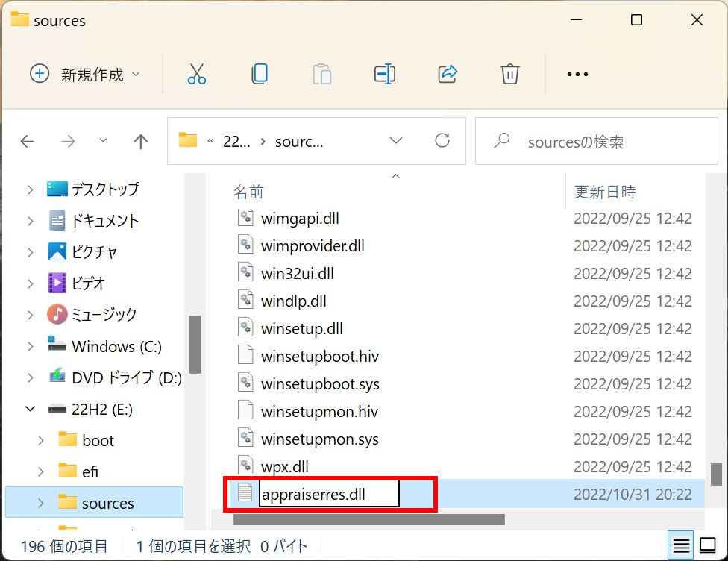Viewport: 728px width, 561px height.
Task: Click the sourc... breadcrumb segment
Action: [x=299, y=141]
